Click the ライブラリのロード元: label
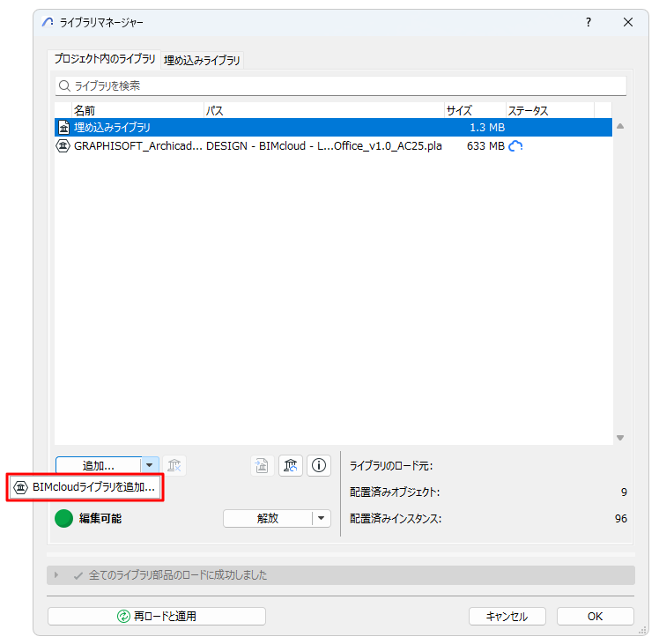Screen dimensions: 659x644 (391, 466)
